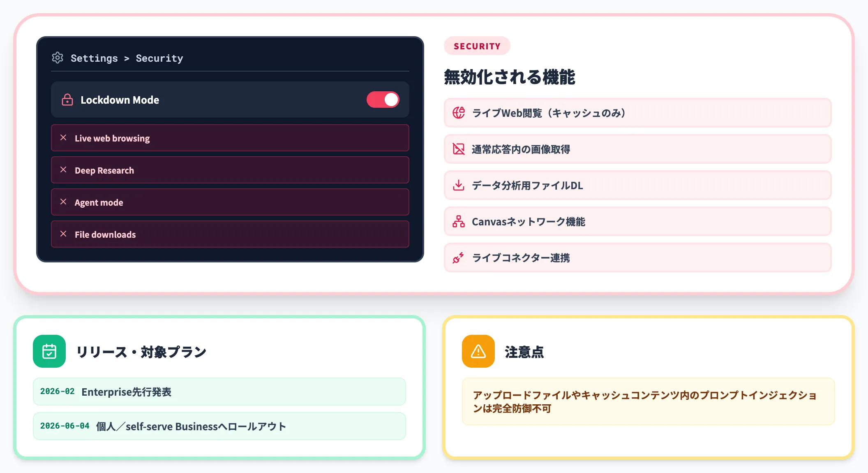Click the download icon for データ分析用ファイルDL
The image size is (868, 473).
(x=459, y=185)
